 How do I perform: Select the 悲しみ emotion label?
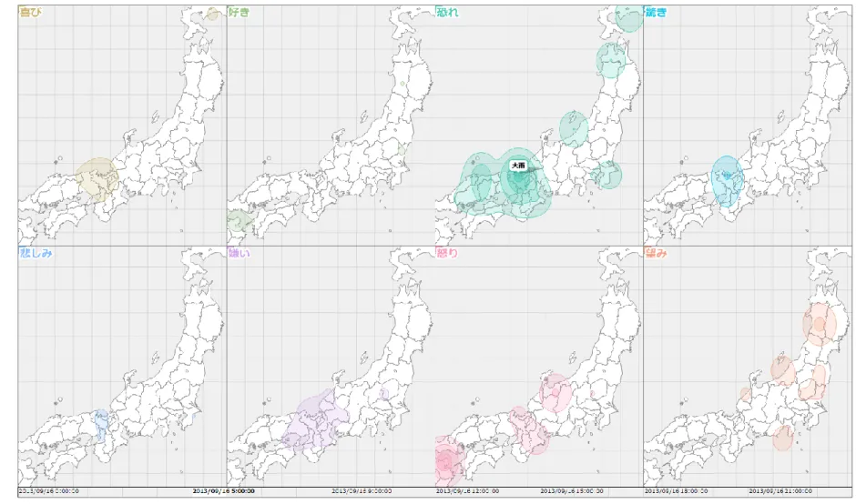point(36,253)
